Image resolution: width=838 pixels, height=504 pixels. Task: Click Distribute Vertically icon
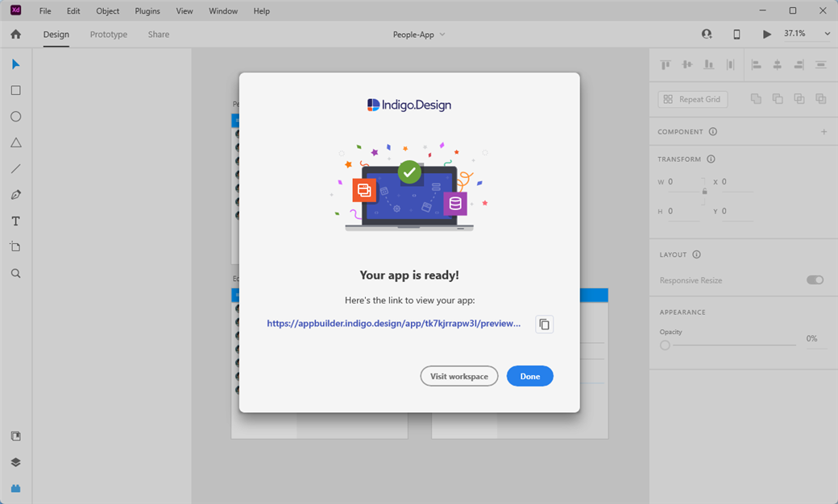click(821, 64)
